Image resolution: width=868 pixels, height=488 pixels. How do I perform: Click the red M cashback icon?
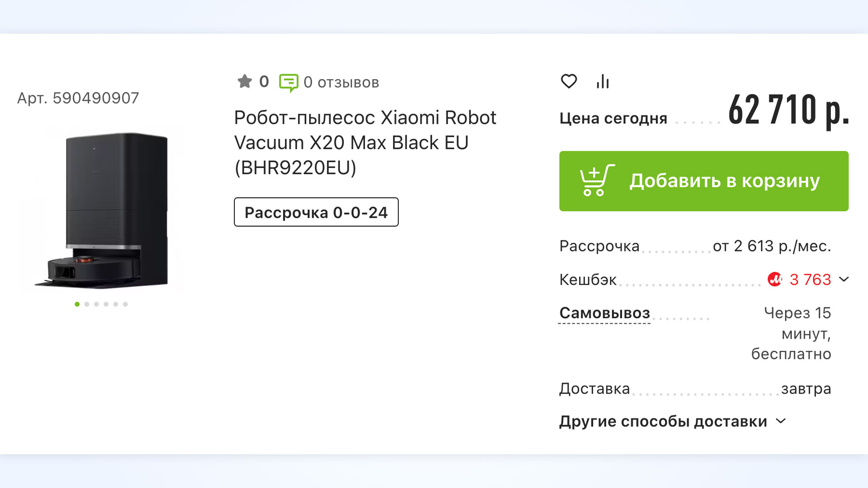pyautogui.click(x=775, y=279)
